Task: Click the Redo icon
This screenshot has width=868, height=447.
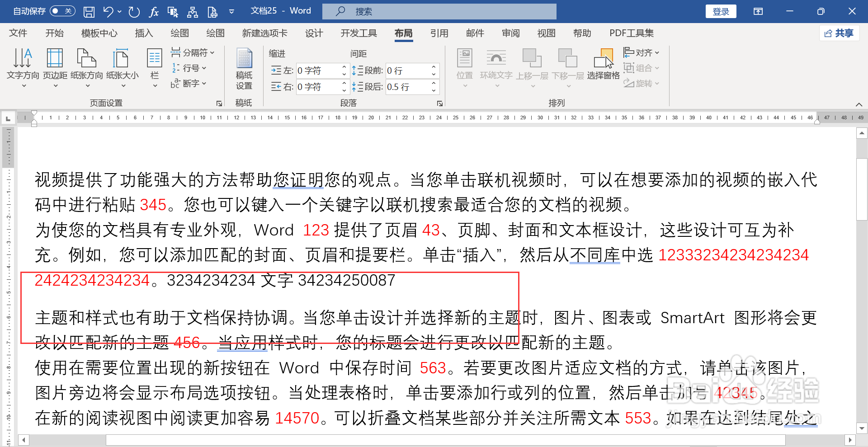Action: pyautogui.click(x=134, y=12)
